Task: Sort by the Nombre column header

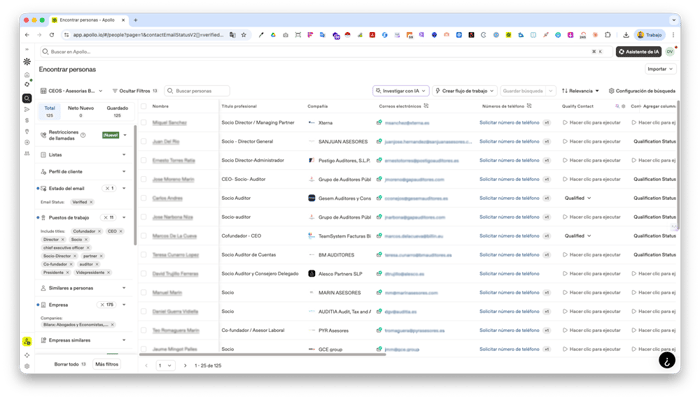Action: [x=160, y=106]
